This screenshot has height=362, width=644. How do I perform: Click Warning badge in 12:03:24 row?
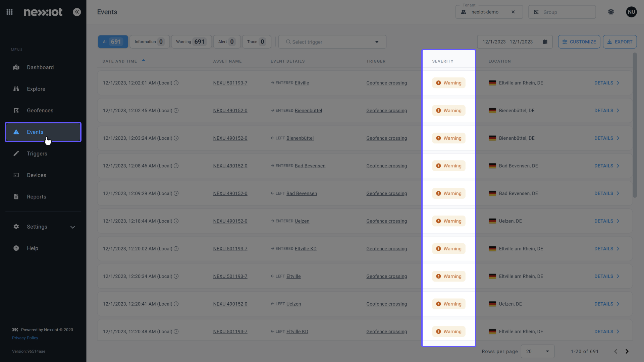pos(448,138)
